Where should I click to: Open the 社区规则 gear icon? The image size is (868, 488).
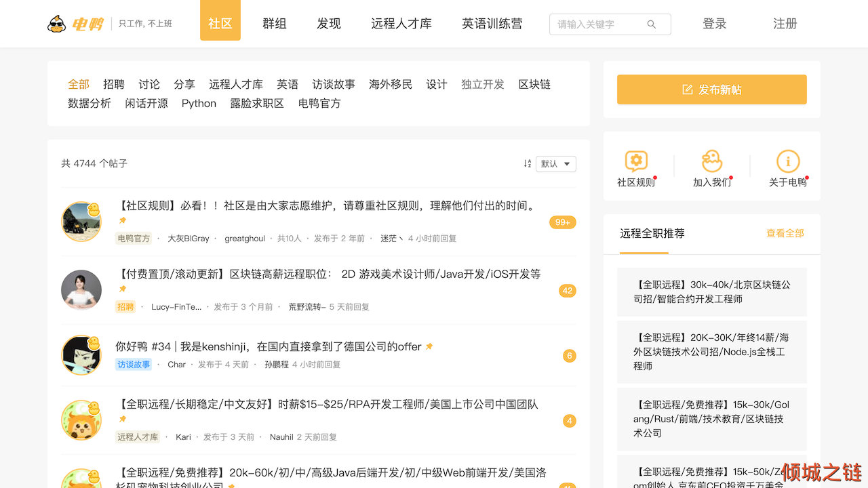click(x=636, y=161)
